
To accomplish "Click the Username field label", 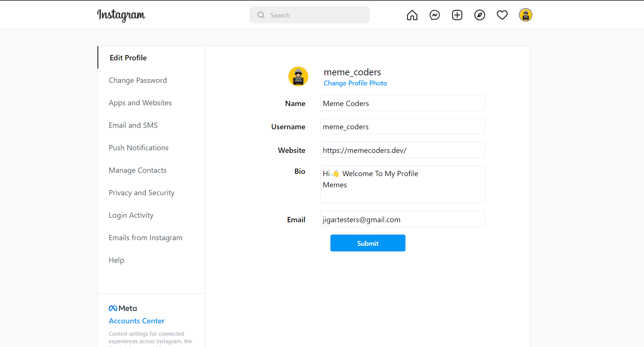I will [288, 127].
